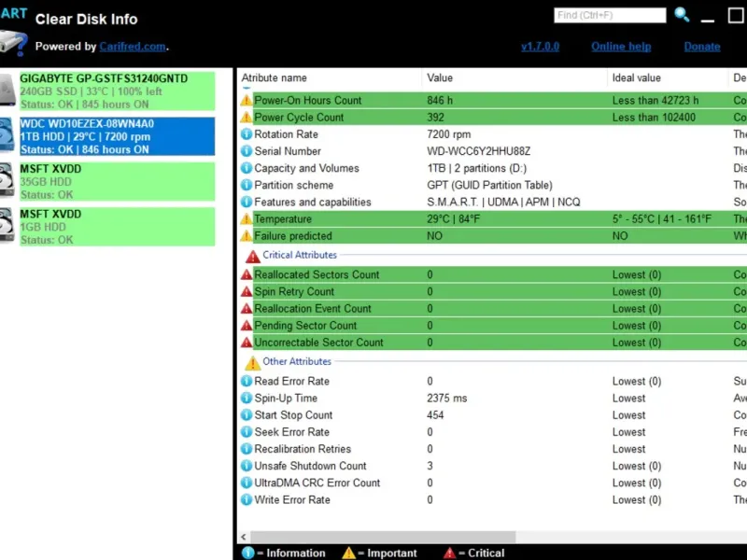Collapse the Critical Attributes group header
The height and width of the screenshot is (560, 747).
pyautogui.click(x=300, y=255)
